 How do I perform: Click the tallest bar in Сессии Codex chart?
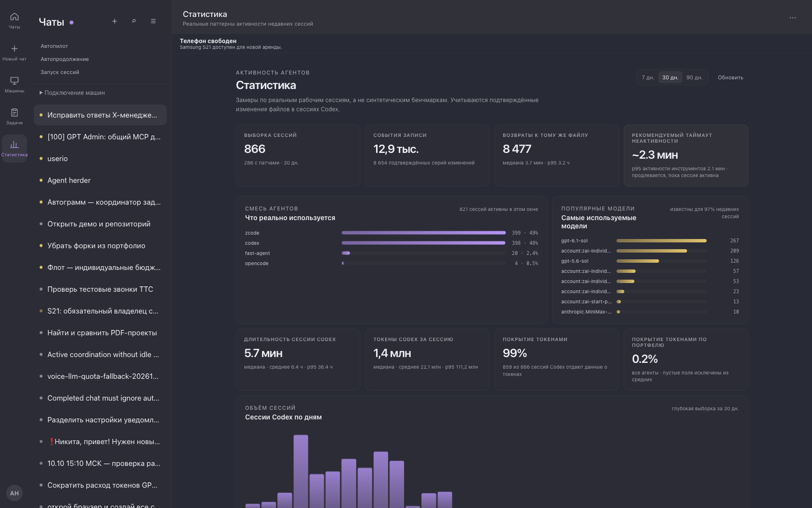(301, 471)
